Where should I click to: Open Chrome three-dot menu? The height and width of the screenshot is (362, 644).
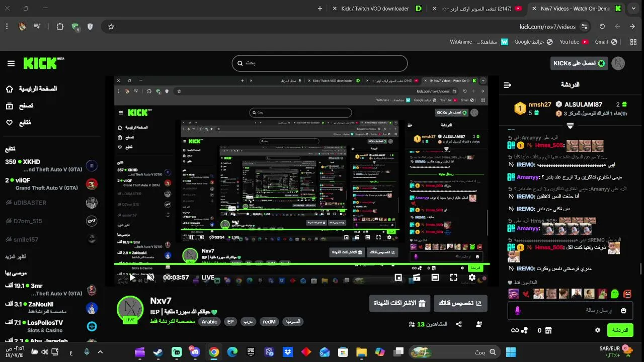[x=7, y=27]
